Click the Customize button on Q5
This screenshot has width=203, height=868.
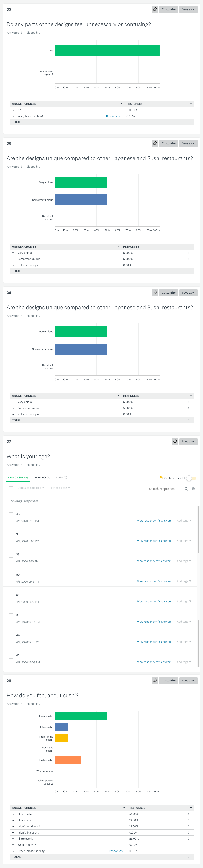pos(169,9)
